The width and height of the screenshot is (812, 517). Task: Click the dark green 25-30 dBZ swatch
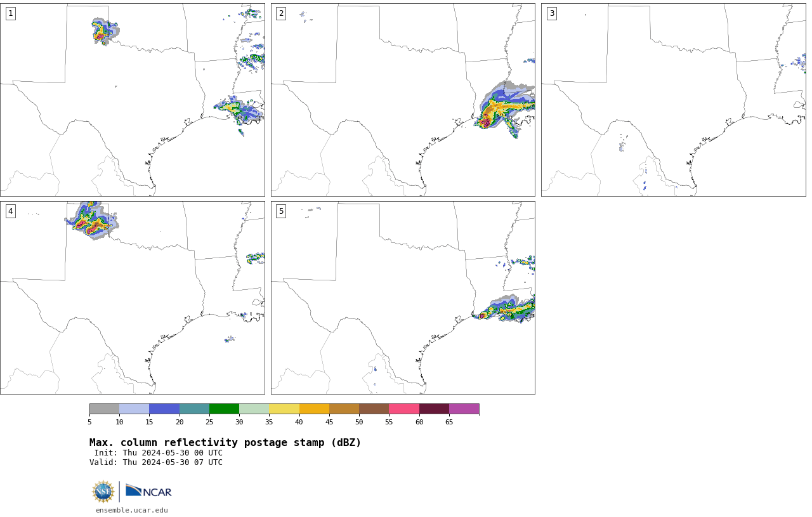pos(224,409)
